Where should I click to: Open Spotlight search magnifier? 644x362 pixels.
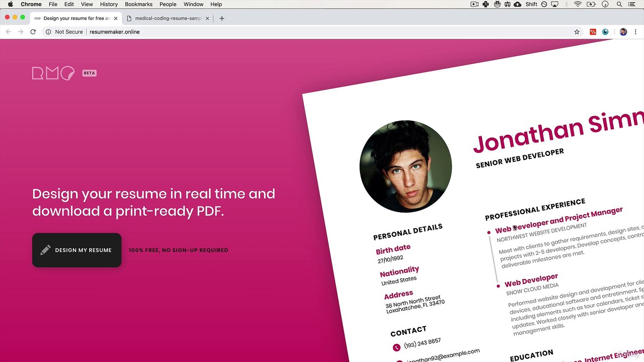tap(619, 4)
